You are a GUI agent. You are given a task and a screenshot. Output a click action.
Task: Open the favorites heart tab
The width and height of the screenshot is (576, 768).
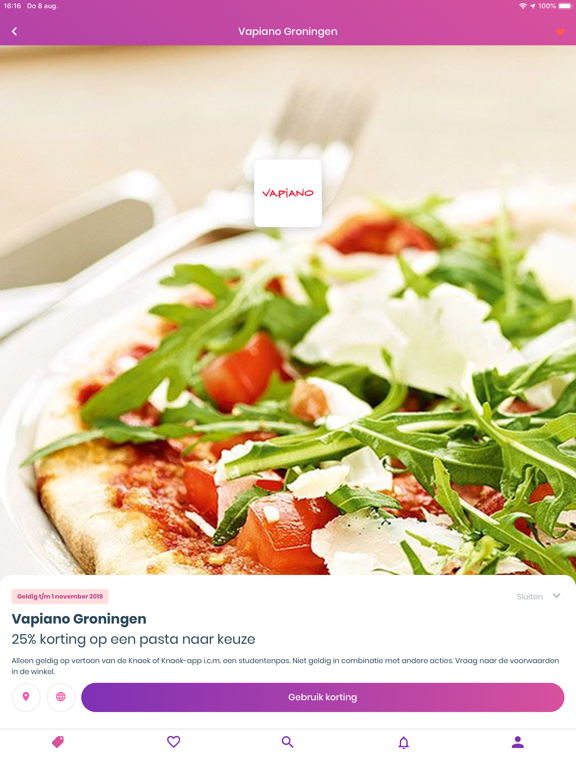tap(173, 742)
